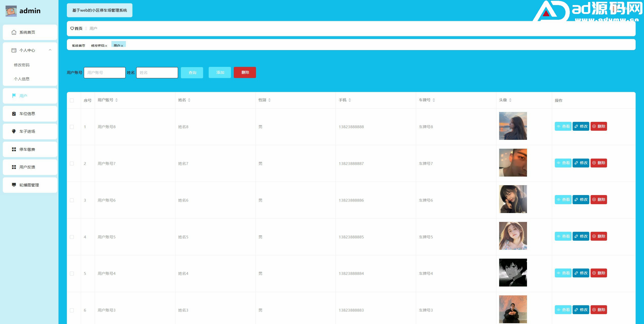Click the admin avatar picture
The image size is (644, 324).
point(11,11)
